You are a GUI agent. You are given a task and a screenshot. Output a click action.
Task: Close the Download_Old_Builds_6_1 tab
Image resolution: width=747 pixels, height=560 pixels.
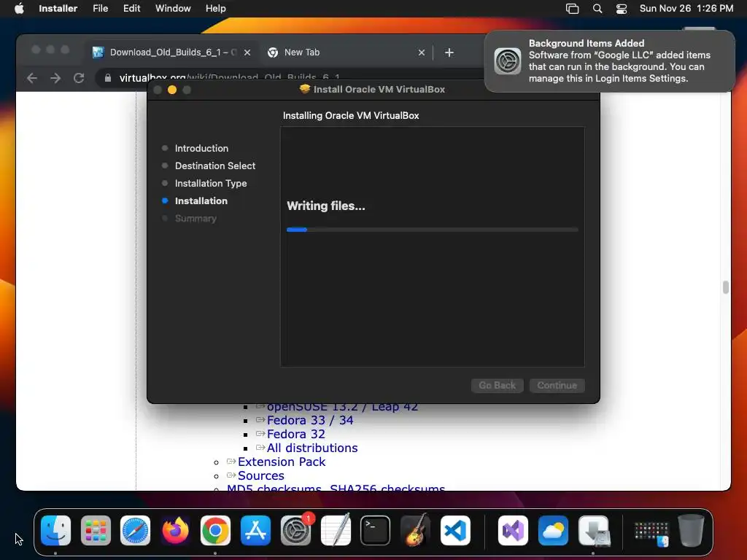pos(247,52)
